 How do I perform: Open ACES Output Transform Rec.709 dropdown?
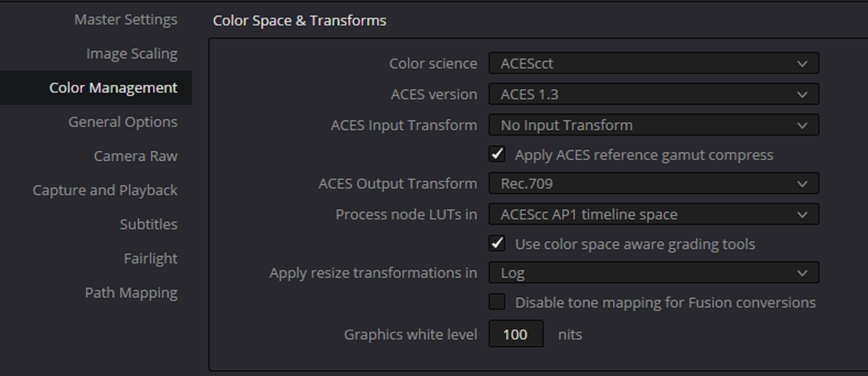654,184
